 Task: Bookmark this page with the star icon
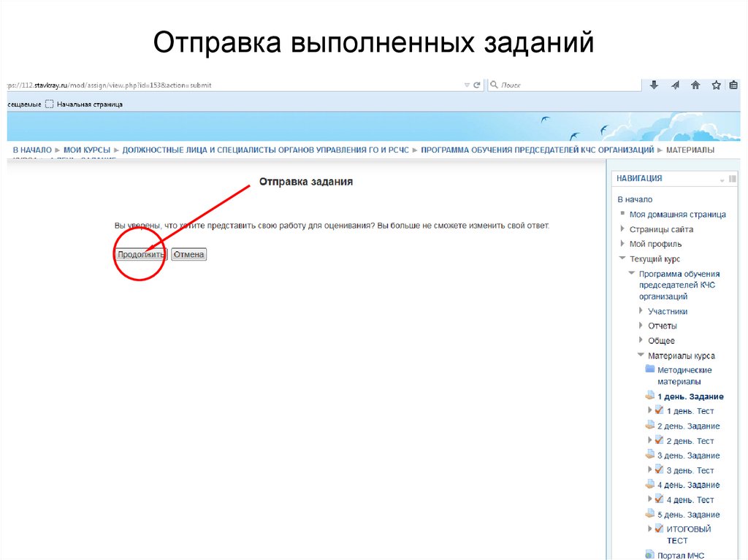click(x=715, y=85)
